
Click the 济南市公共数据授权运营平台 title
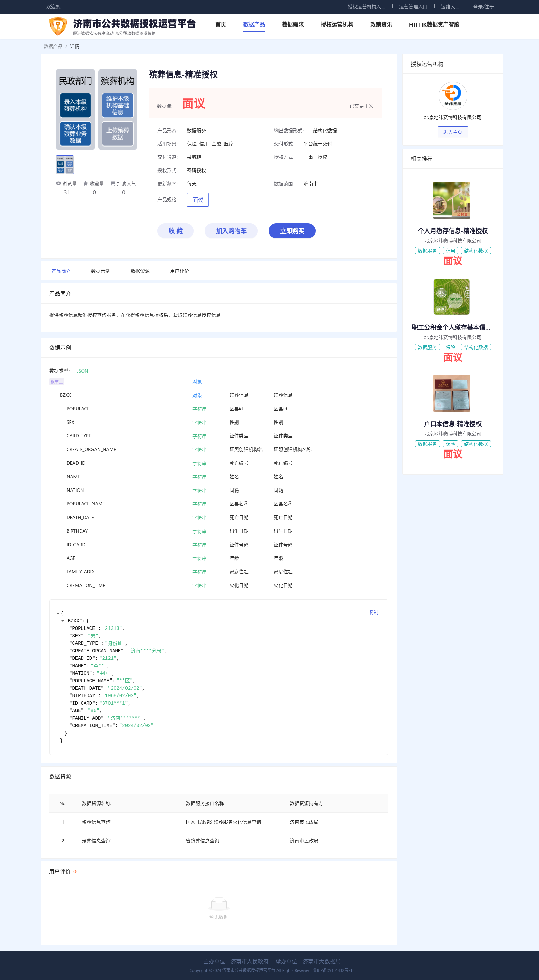click(x=134, y=23)
